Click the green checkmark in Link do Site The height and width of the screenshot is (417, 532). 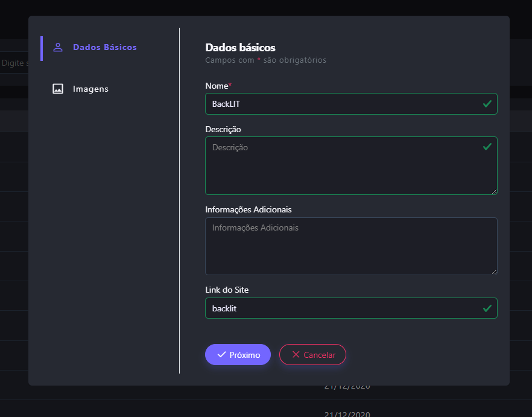(487, 308)
